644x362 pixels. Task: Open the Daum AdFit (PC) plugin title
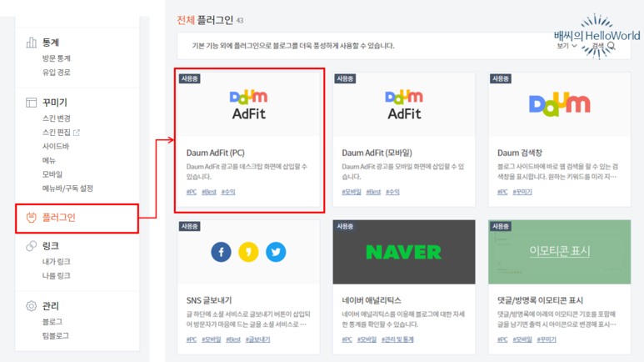(x=215, y=153)
